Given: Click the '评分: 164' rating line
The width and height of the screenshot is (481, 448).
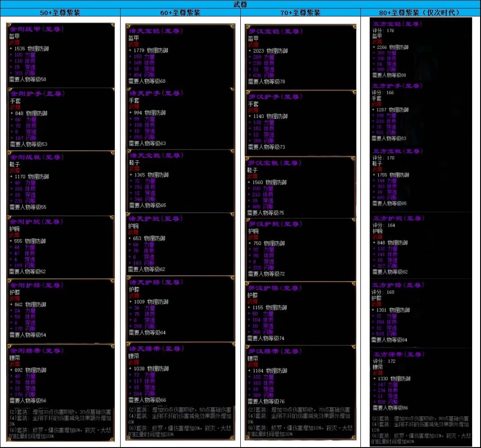Looking at the screenshot, I should (384, 225).
